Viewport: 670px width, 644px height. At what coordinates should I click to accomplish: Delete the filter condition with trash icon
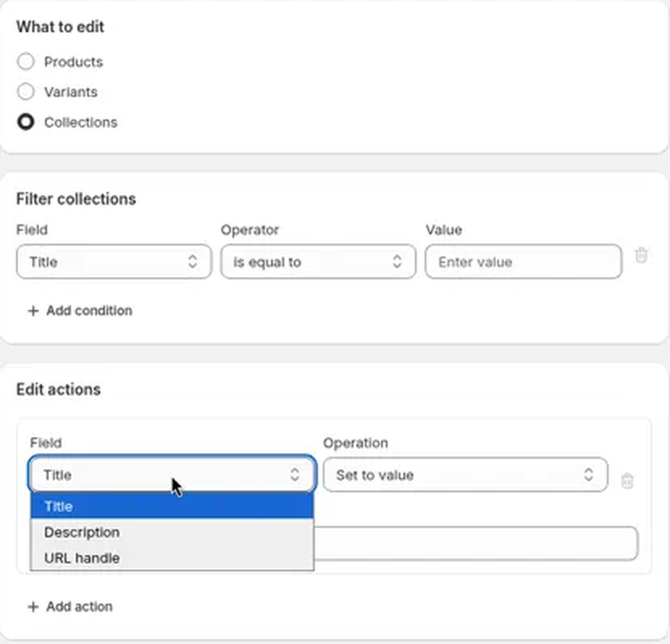pyautogui.click(x=641, y=255)
